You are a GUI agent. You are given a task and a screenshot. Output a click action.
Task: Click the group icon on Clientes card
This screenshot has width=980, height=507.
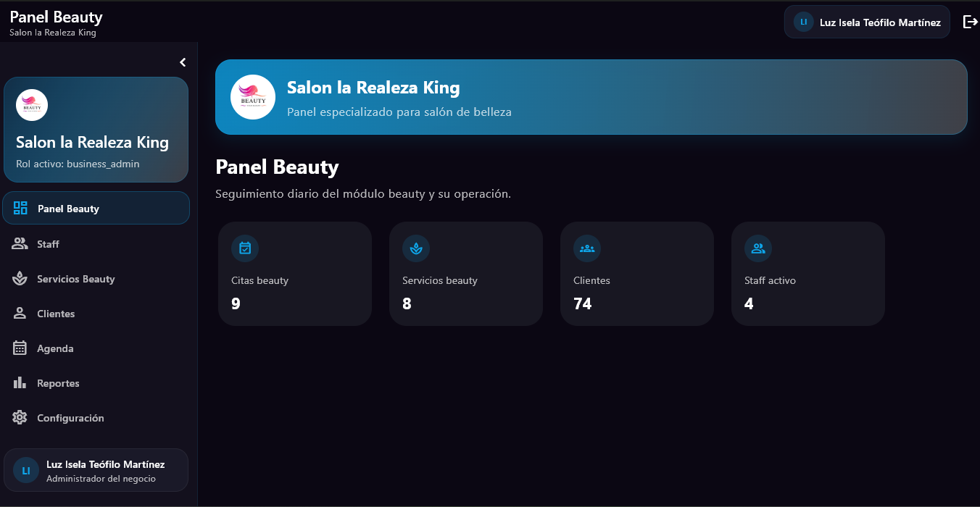coord(587,248)
